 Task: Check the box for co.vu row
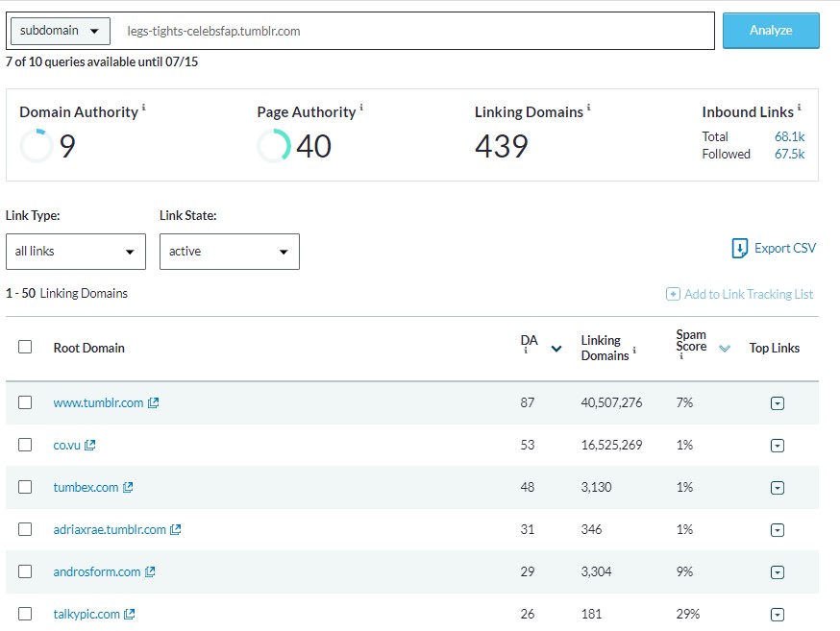tap(25, 445)
